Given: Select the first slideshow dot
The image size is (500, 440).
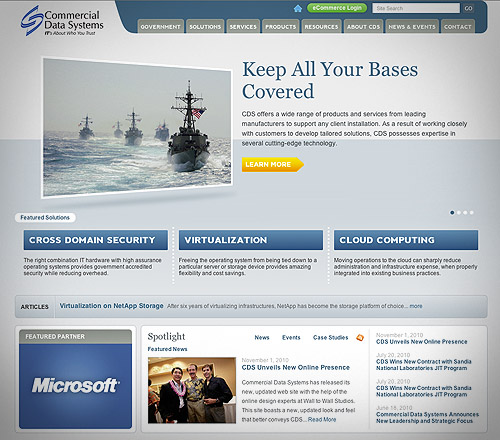Looking at the screenshot, I should point(452,212).
